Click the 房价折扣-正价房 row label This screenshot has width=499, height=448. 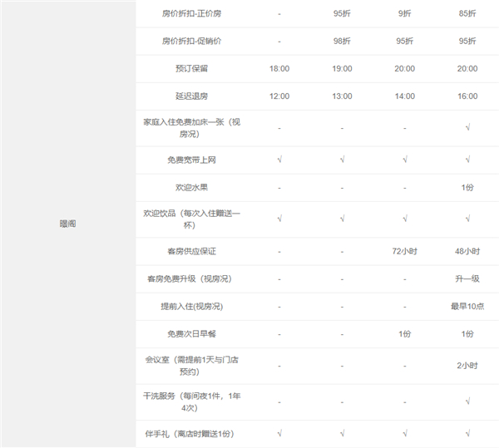click(x=191, y=14)
